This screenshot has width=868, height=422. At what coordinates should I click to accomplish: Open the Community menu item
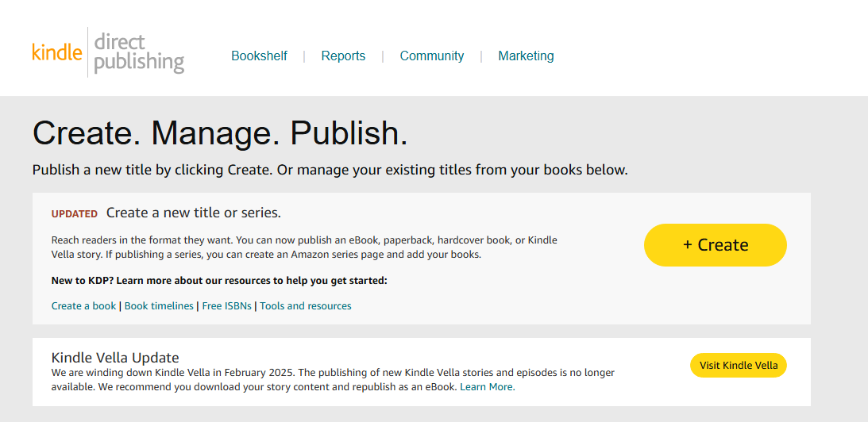tap(432, 56)
